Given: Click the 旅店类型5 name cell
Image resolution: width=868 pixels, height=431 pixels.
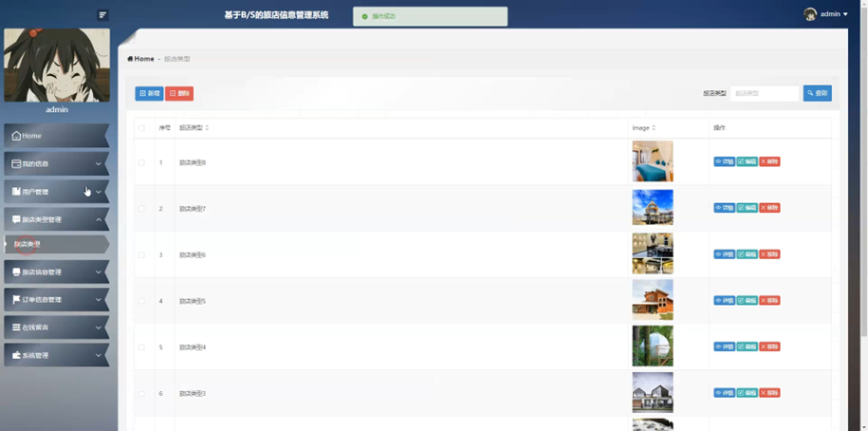Looking at the screenshot, I should click(x=401, y=301).
